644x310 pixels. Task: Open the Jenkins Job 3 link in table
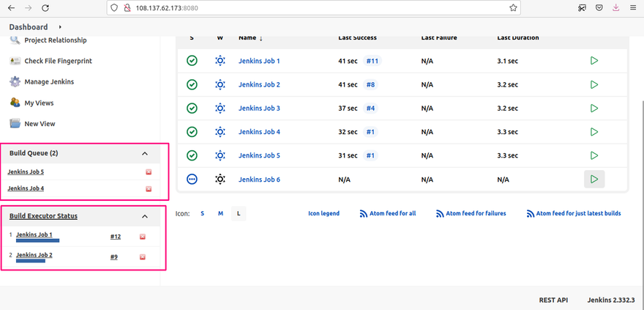(x=259, y=108)
